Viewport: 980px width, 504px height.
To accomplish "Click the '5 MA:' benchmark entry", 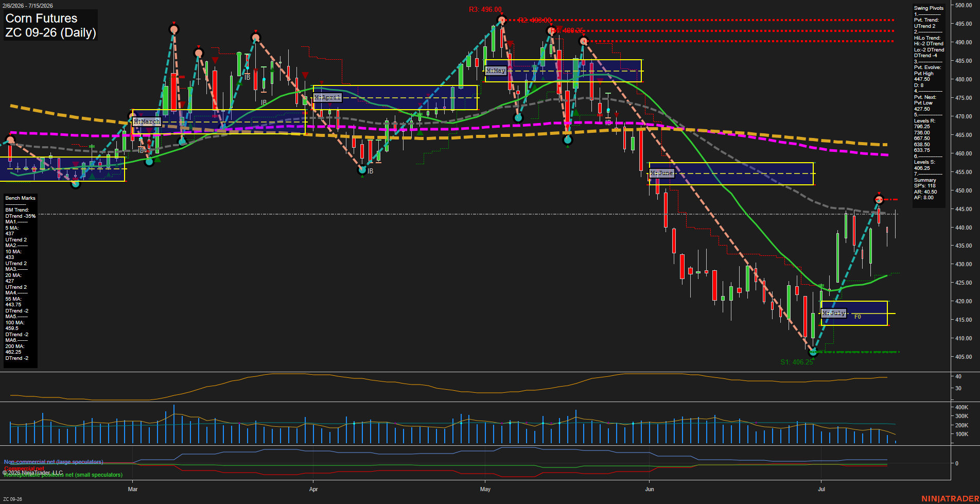I will click(x=12, y=228).
